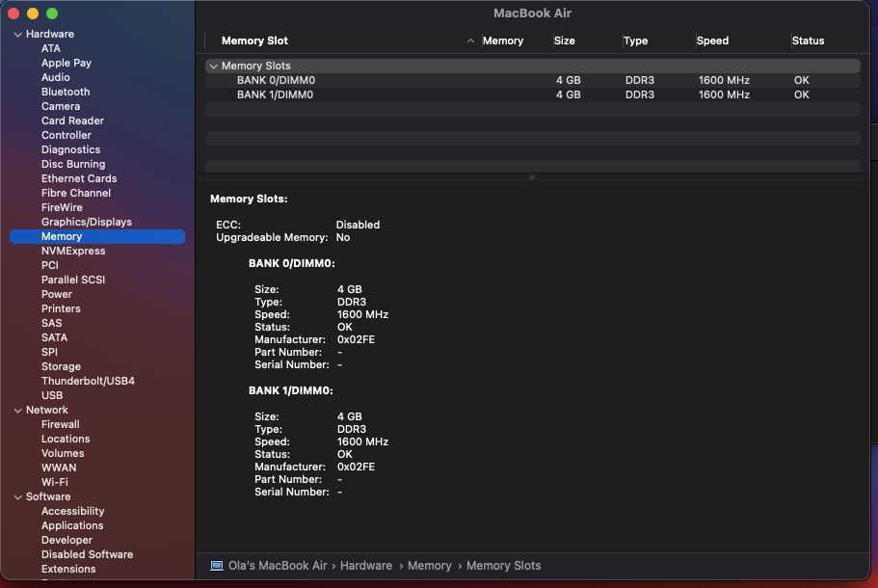
Task: Open Locations under Network
Action: pos(66,439)
